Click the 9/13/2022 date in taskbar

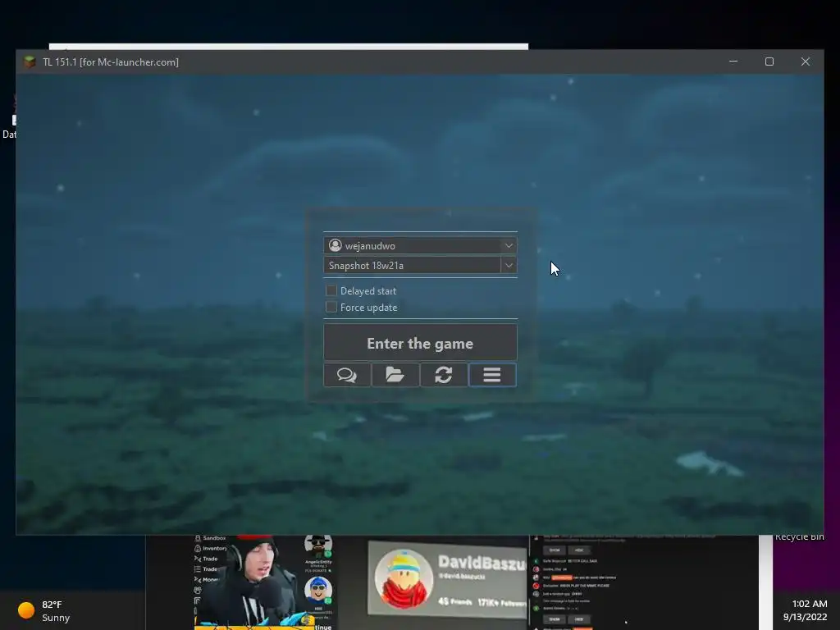(806, 617)
